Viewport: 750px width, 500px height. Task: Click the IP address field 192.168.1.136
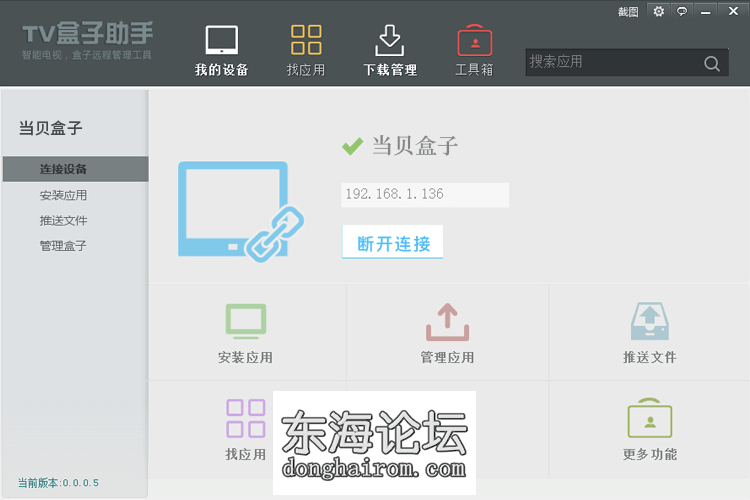(x=425, y=194)
